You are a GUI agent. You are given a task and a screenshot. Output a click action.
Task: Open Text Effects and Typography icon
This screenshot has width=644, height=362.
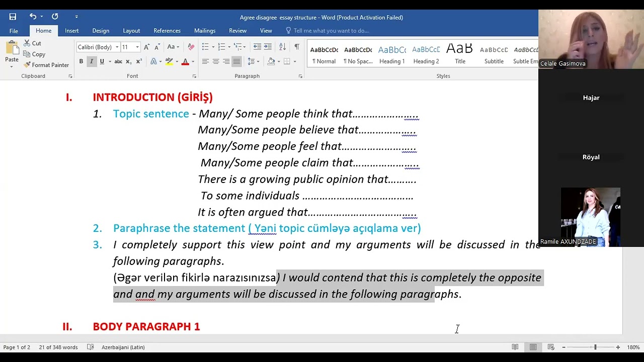coord(153,61)
